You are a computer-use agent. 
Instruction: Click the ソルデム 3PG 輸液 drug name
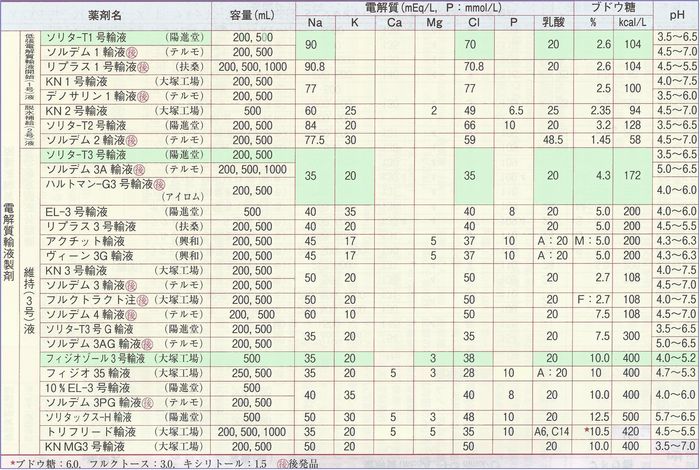pos(93,402)
